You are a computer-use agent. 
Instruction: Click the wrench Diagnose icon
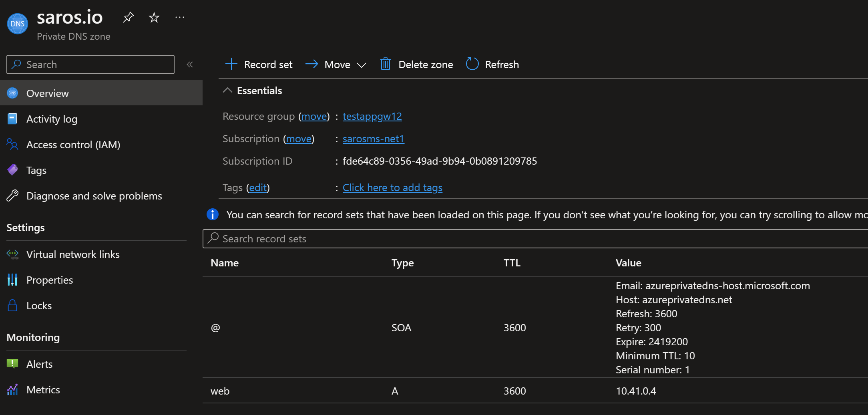tap(12, 195)
